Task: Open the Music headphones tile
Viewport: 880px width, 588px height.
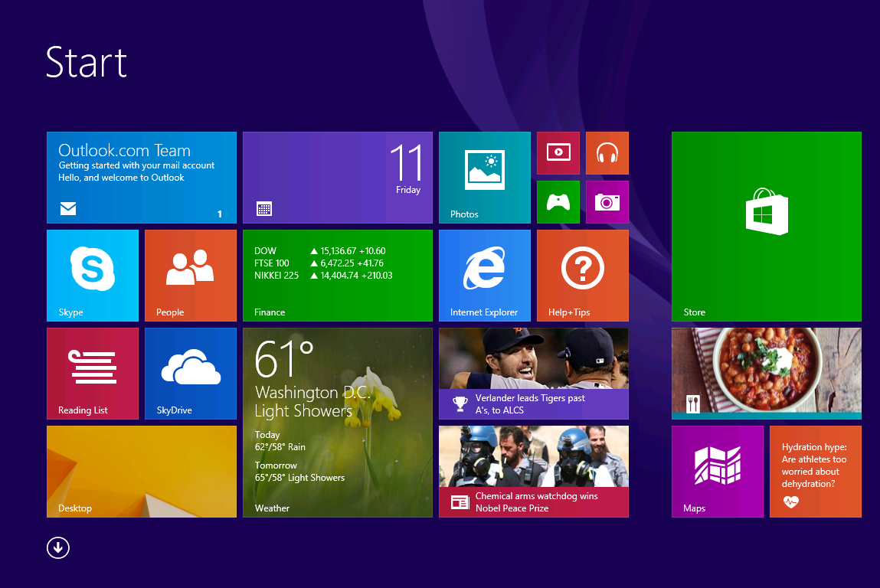Action: (x=607, y=153)
